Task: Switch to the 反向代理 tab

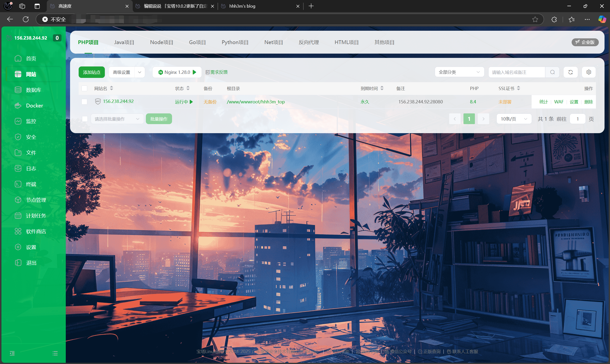Action: tap(309, 42)
